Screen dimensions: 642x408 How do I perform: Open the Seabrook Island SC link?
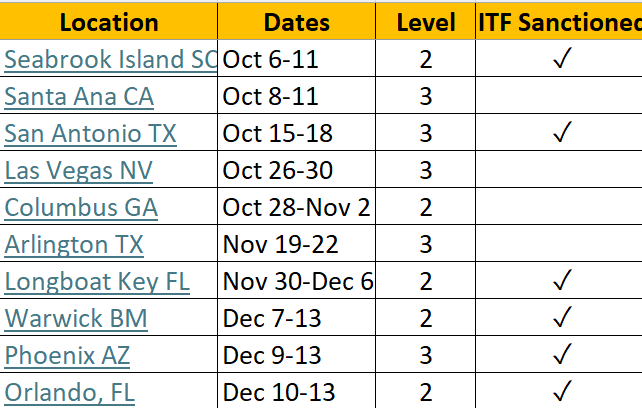click(111, 59)
